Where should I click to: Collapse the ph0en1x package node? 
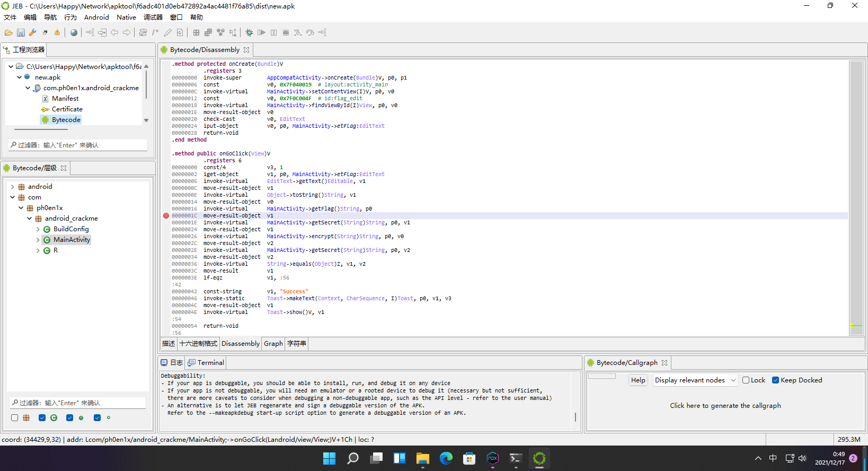pyautogui.click(x=21, y=208)
